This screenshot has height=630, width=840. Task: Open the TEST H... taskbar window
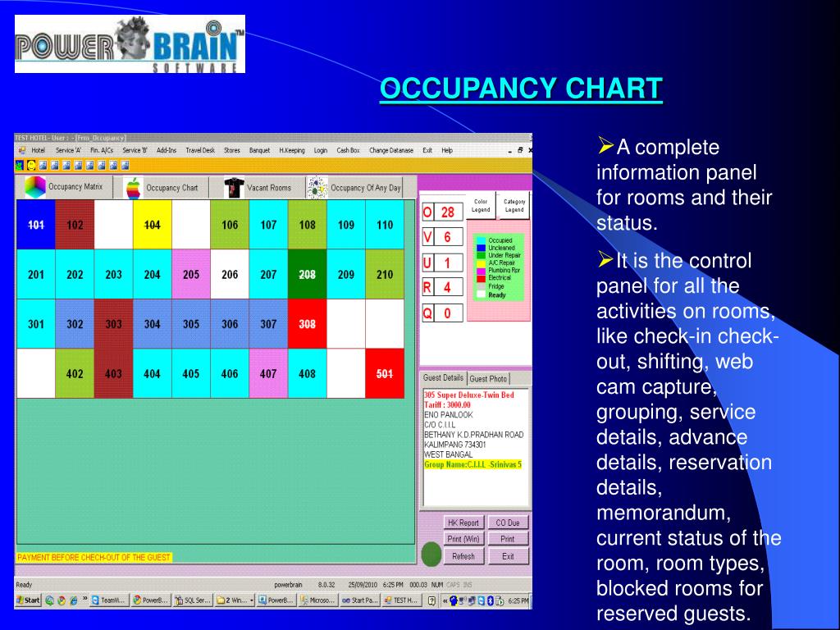click(401, 600)
